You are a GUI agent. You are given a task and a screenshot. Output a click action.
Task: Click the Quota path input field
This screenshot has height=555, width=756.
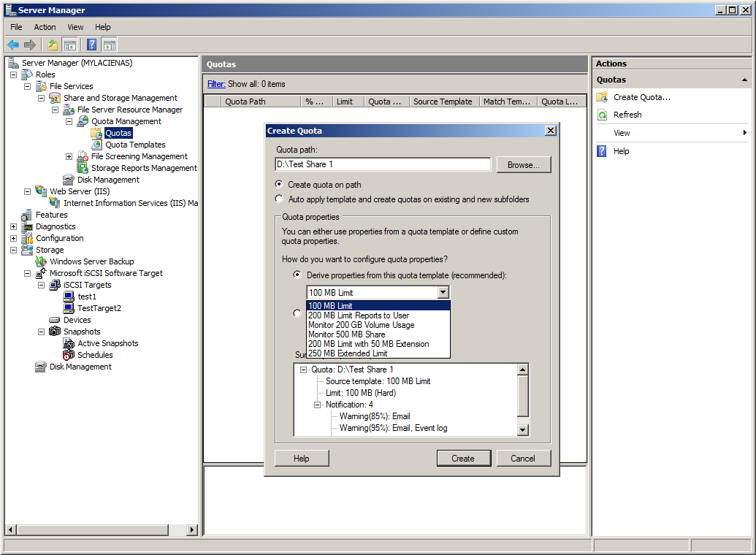pyautogui.click(x=382, y=164)
